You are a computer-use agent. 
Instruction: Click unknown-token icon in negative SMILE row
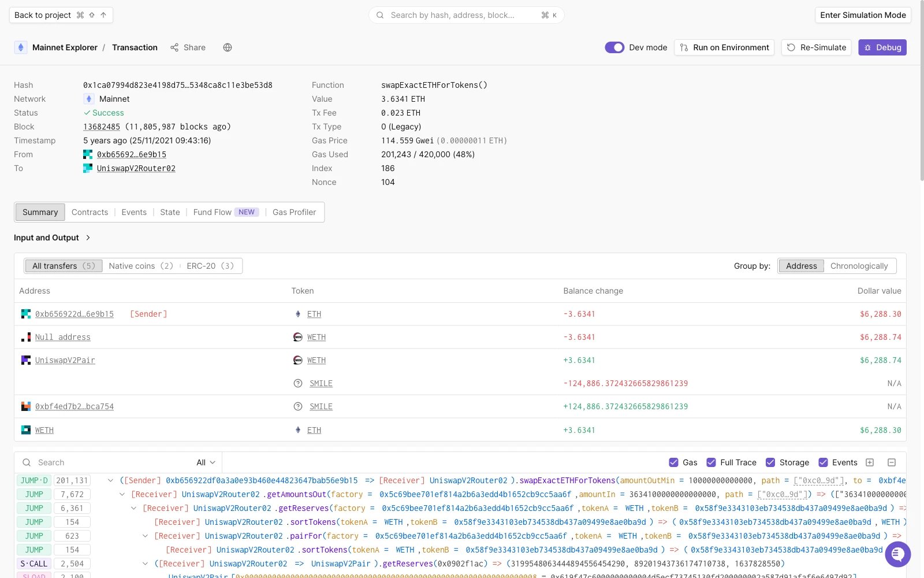[x=298, y=383]
